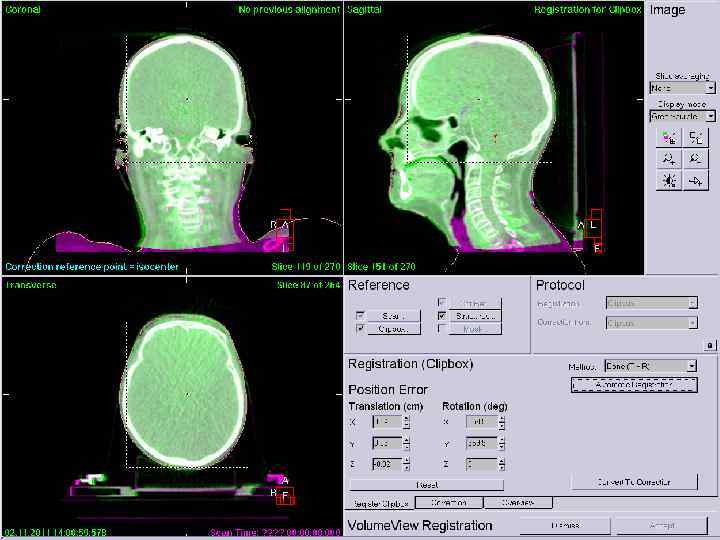Select the cut view tool icon
The width and height of the screenshot is (720, 540).
[696, 137]
